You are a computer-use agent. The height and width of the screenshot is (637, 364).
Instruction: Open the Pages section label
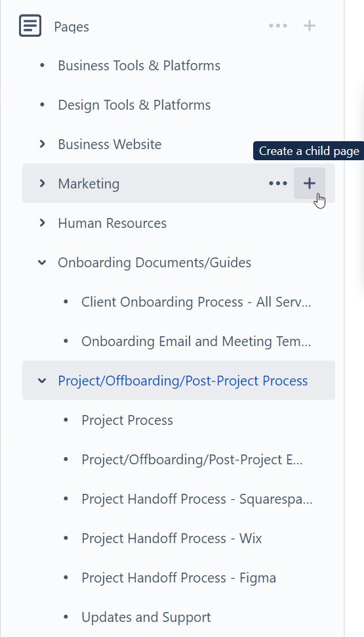point(71,27)
